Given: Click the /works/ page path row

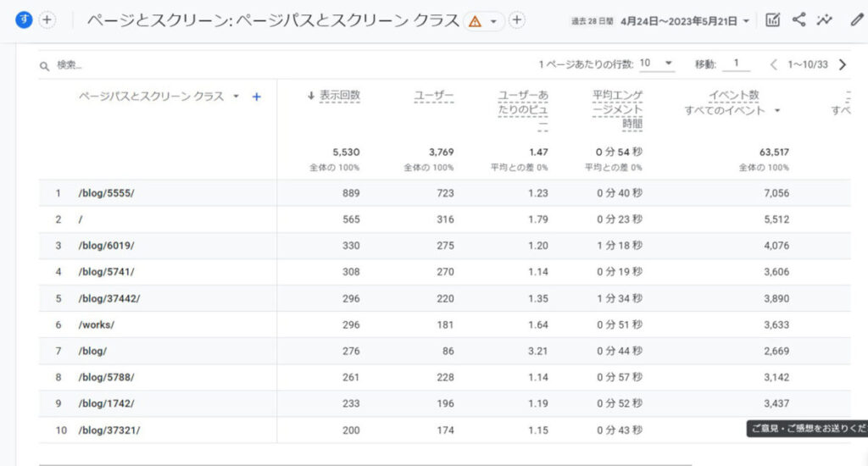Looking at the screenshot, I should tap(97, 325).
